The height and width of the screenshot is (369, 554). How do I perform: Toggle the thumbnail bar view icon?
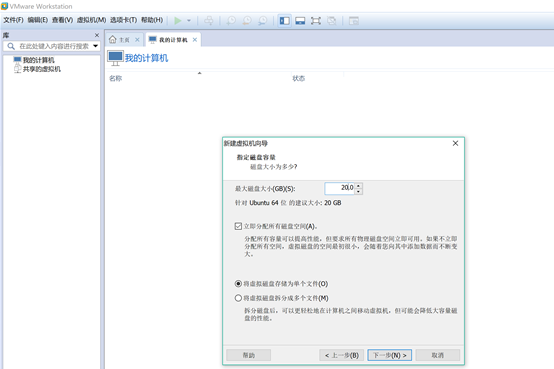point(300,20)
